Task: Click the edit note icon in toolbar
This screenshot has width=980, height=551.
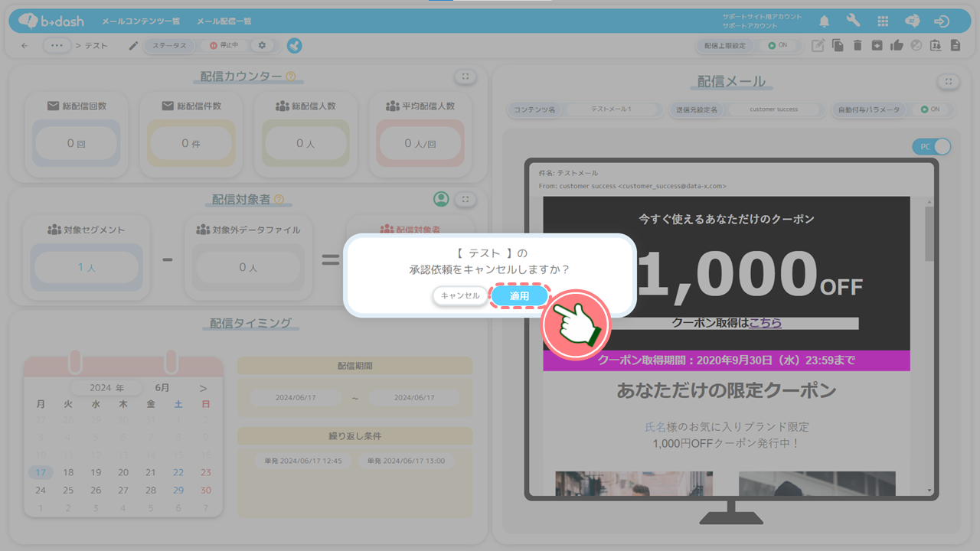Action: pos(818,46)
